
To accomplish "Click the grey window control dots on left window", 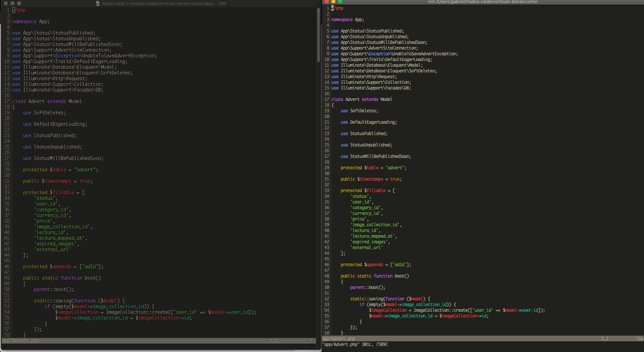I will (12, 3).
